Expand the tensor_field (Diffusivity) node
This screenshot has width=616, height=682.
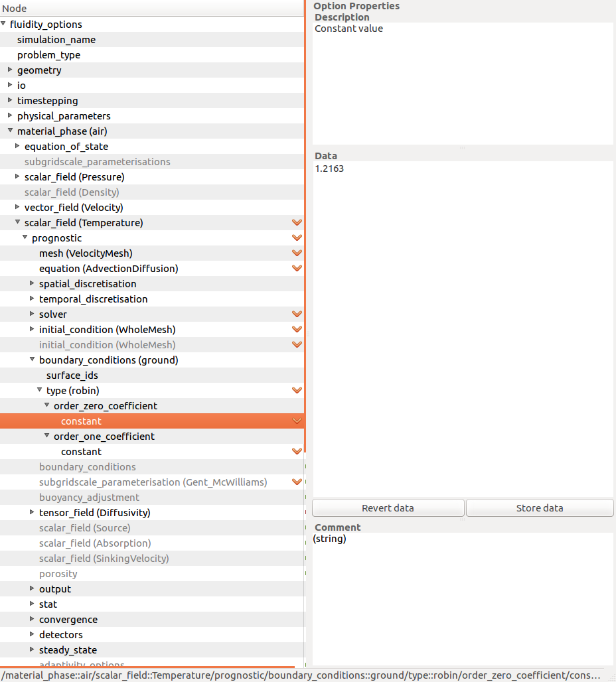[32, 512]
